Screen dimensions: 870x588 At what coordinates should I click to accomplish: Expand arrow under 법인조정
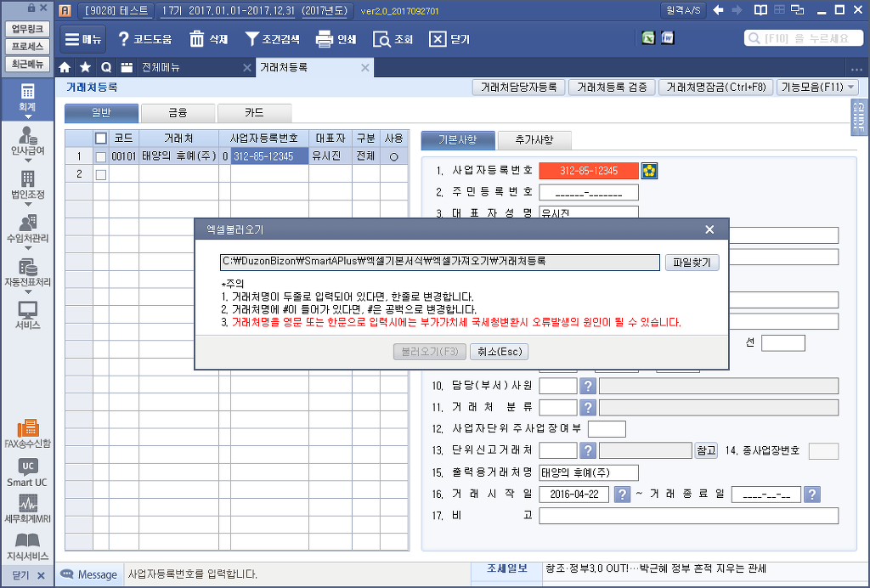[x=27, y=204]
